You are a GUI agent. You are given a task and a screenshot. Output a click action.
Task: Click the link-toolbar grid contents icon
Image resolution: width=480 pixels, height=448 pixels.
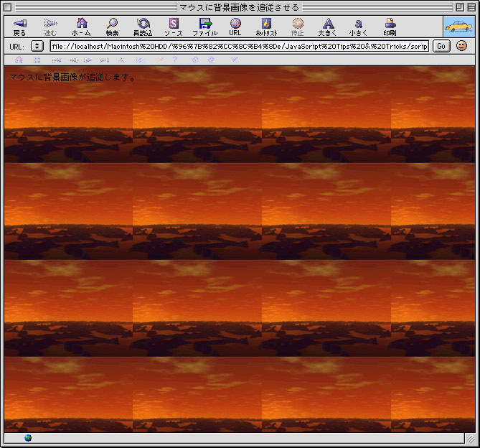point(37,60)
